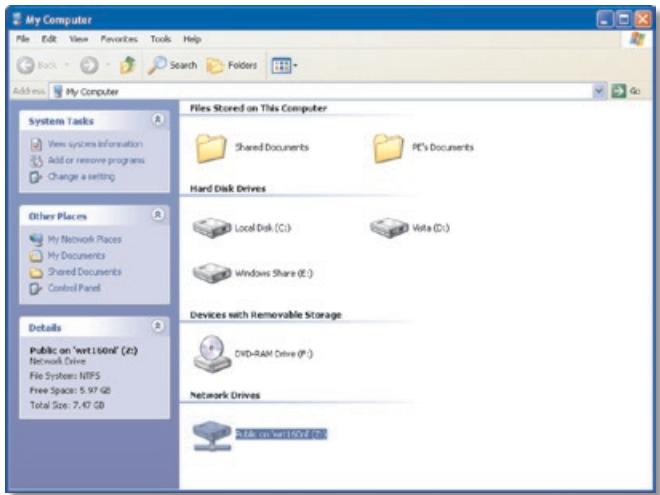Click the Devices with Removable Storage header
Viewport: 660px width, 495px height.
[x=266, y=315]
